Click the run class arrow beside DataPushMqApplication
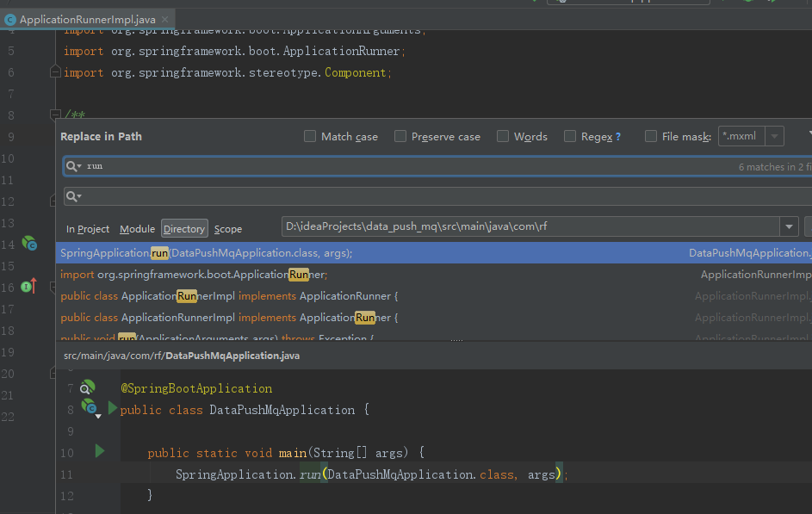Image resolution: width=812 pixels, height=514 pixels. 113,408
